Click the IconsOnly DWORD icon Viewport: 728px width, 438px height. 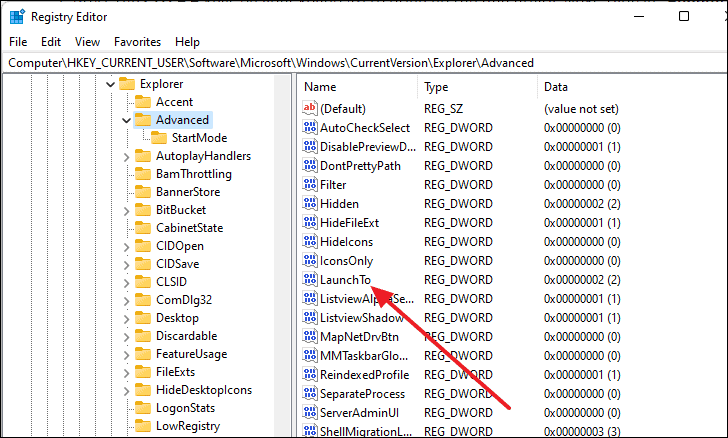click(x=310, y=261)
